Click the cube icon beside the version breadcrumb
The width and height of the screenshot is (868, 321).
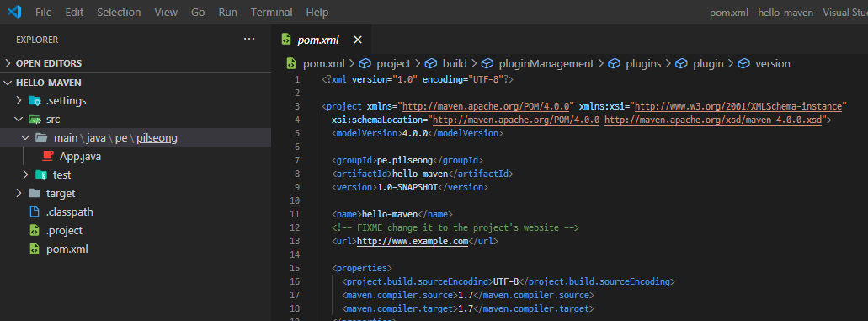tap(744, 64)
